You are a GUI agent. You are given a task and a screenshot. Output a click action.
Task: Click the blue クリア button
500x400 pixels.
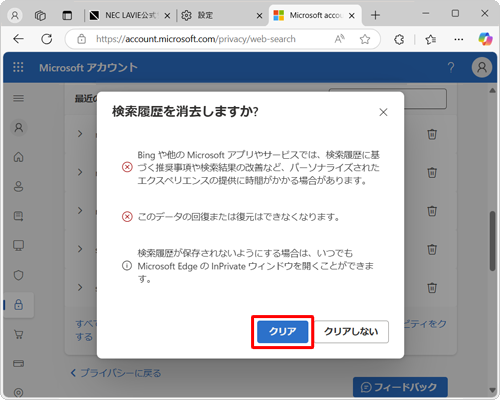coord(282,332)
